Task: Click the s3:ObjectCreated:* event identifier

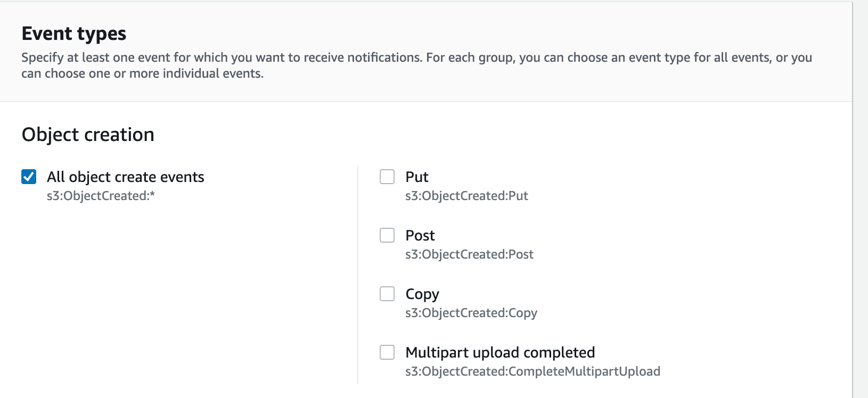Action: pyautogui.click(x=101, y=196)
